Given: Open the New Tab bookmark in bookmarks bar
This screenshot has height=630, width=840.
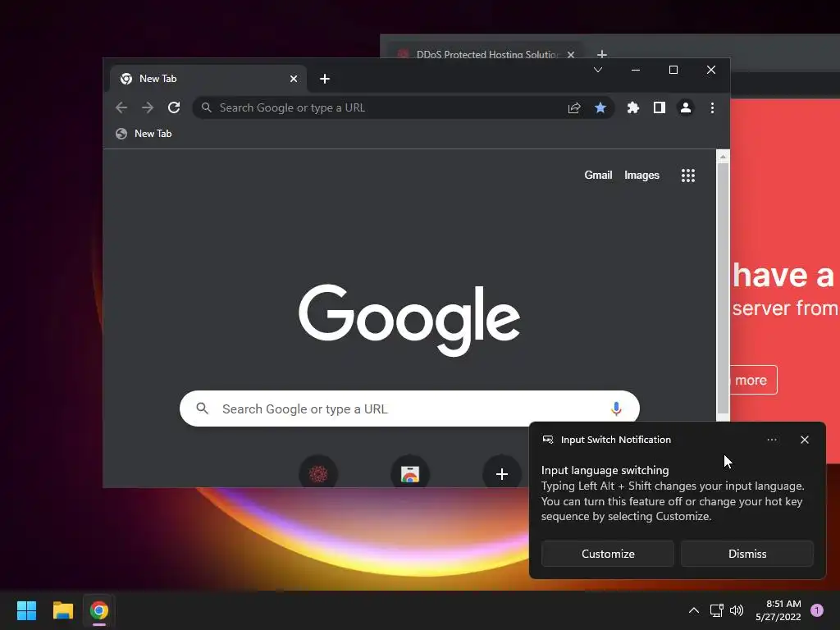Looking at the screenshot, I should (x=144, y=134).
